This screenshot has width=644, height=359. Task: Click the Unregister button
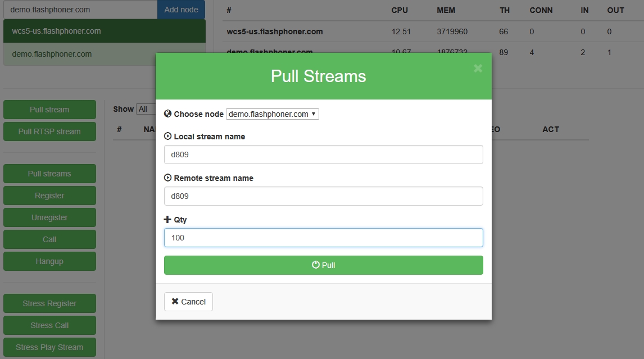[49, 217]
